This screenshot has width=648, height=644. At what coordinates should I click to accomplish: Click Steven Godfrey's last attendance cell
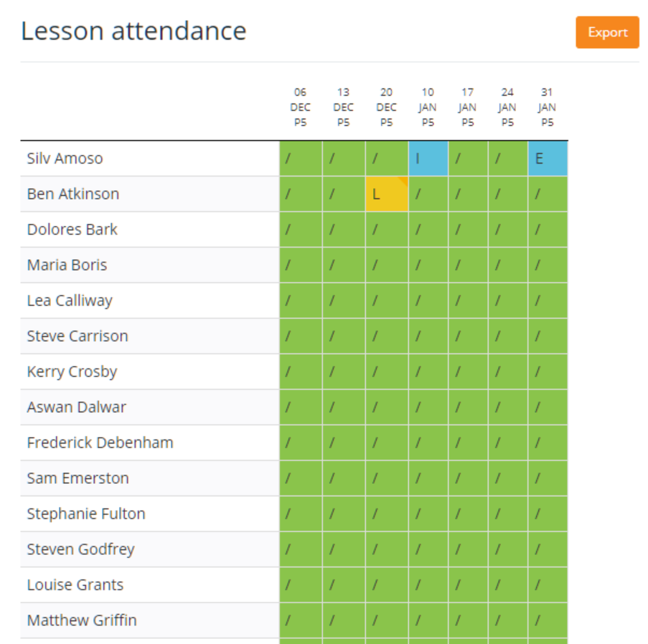tap(548, 549)
